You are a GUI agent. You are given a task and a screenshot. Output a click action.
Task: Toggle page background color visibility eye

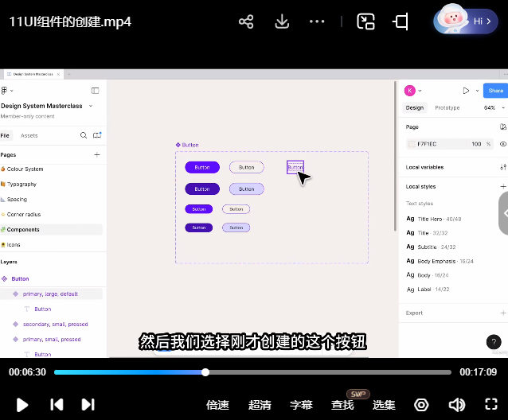(502, 144)
